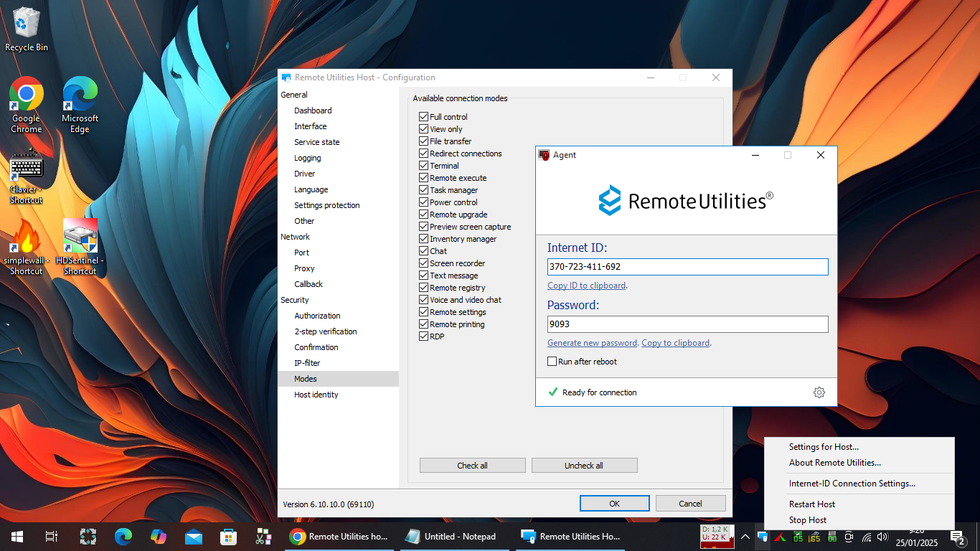This screenshot has width=980, height=551.
Task: Toggle the Task manager checkbox
Action: point(424,190)
